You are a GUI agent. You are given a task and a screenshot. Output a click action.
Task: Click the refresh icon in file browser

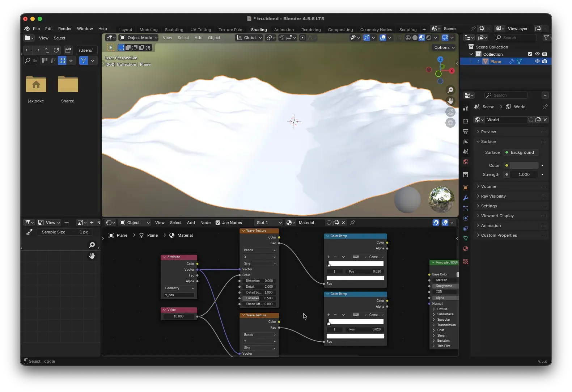[56, 50]
